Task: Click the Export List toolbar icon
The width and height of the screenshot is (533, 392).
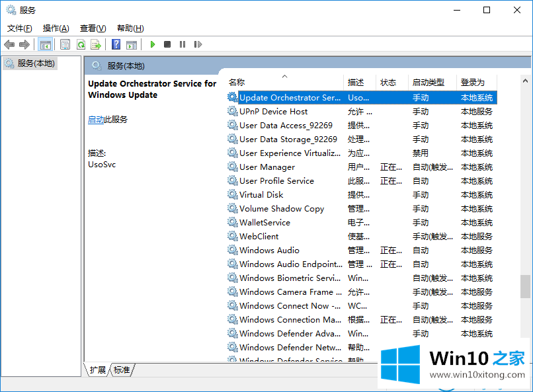Action: point(96,44)
